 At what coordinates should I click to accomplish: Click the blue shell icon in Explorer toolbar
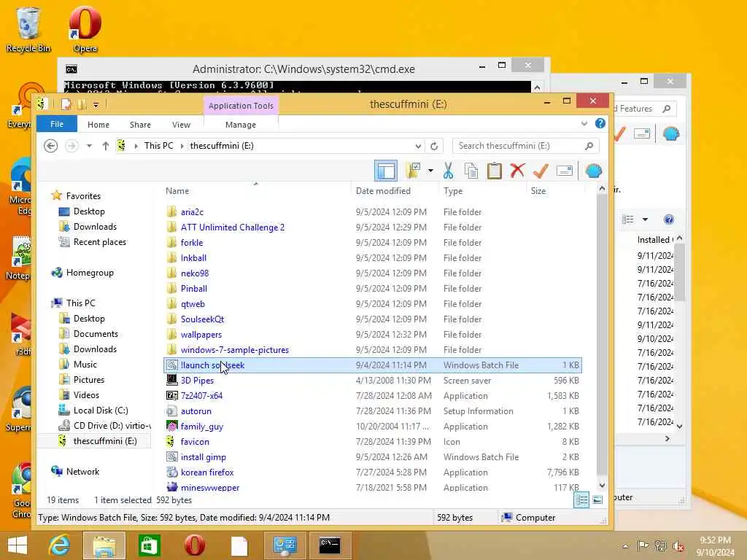(x=594, y=171)
